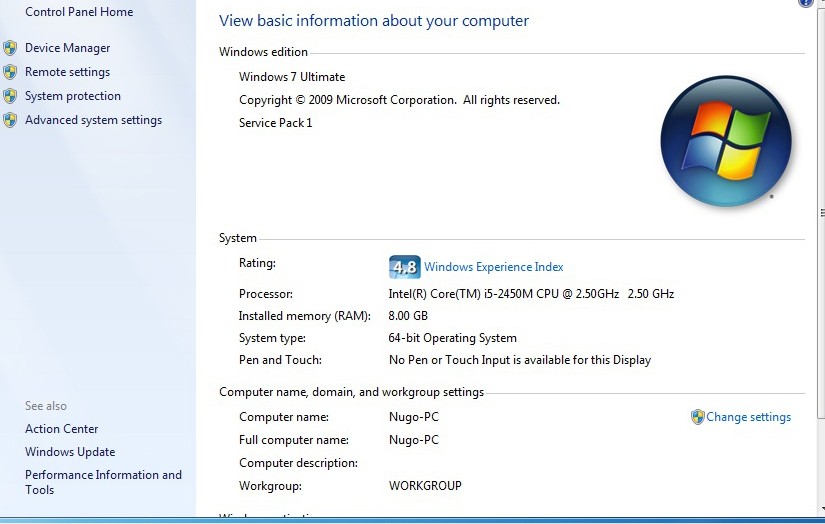
Task: Click the shield icon beside Device Manager
Action: [x=9, y=48]
